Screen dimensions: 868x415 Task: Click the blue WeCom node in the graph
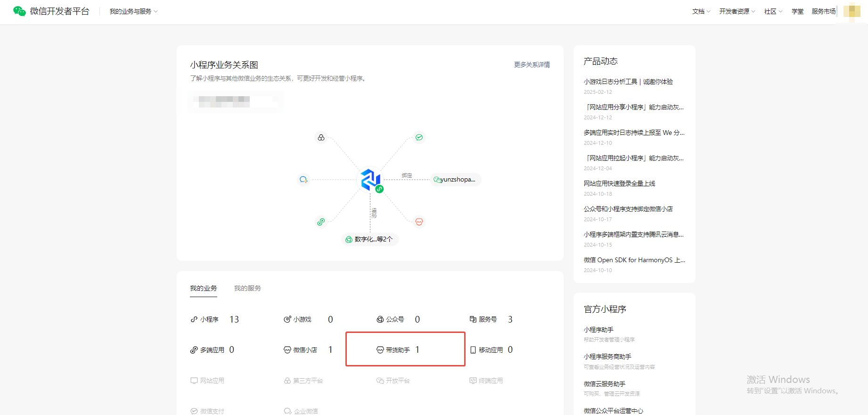(x=303, y=180)
